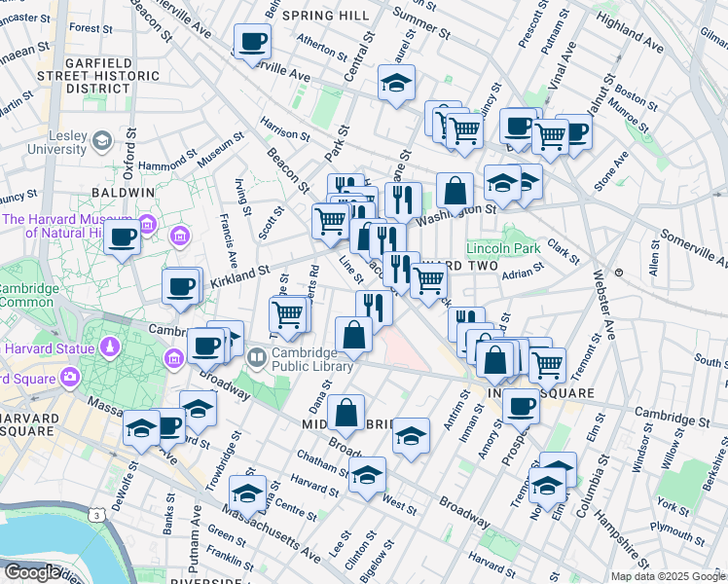
Task: Click the Harvard Statue monument pin
Action: [x=110, y=348]
